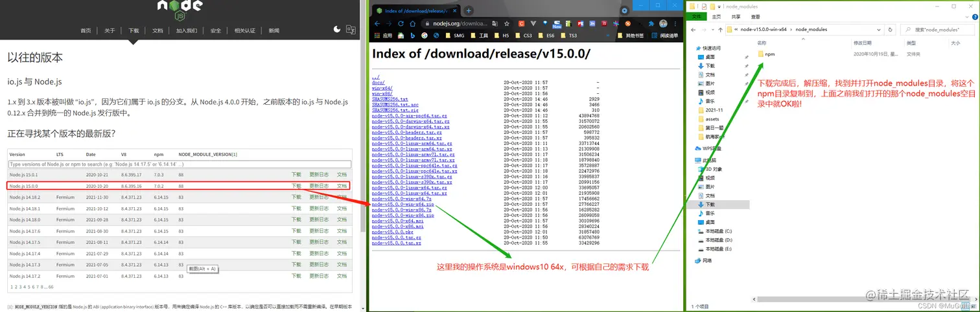Open the H5 bookmark folder
Viewport: 980px width, 312px height.
[x=503, y=36]
